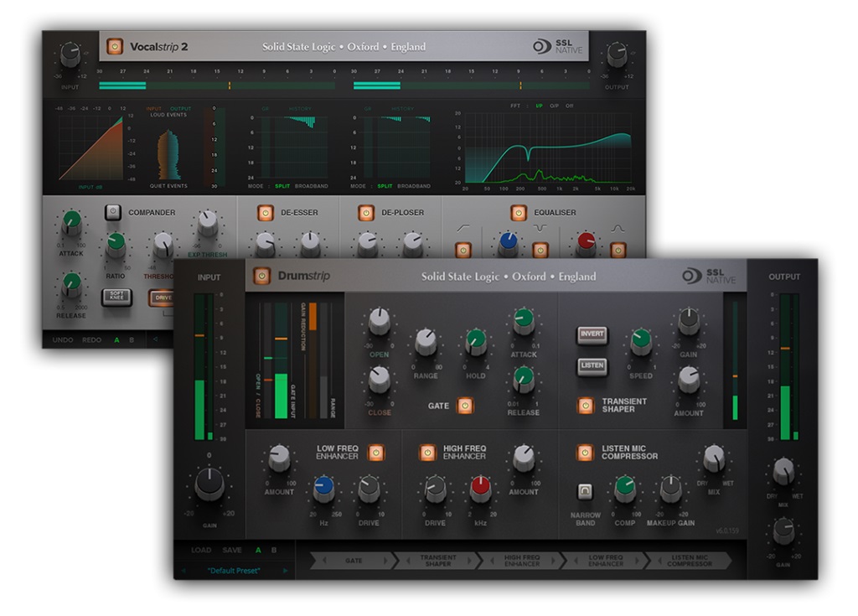858x616 pixels.
Task: Select the SPLIT mode under De-Esser graph
Action: tap(282, 186)
